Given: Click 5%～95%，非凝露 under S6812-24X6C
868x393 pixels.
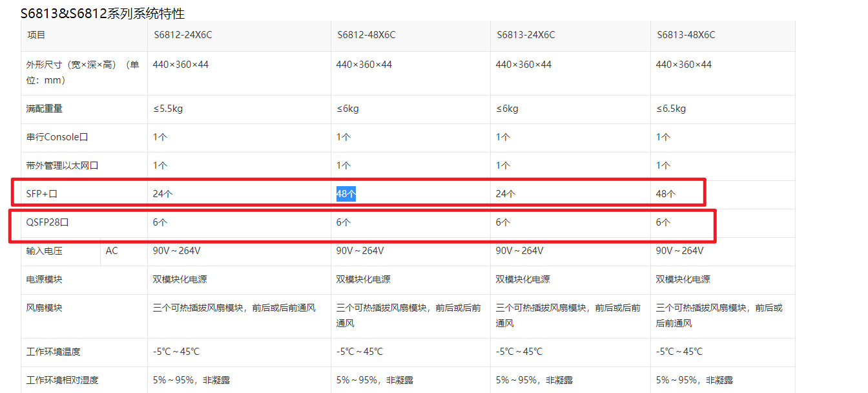Looking at the screenshot, I should tap(192, 380).
